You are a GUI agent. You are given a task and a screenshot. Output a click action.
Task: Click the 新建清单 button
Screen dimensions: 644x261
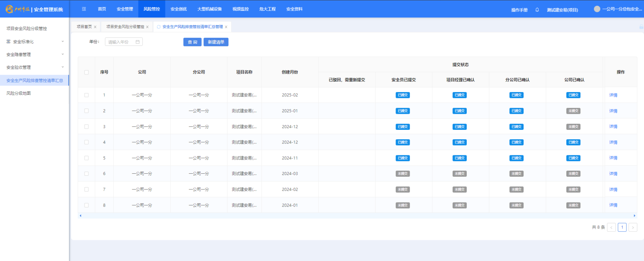(x=216, y=42)
